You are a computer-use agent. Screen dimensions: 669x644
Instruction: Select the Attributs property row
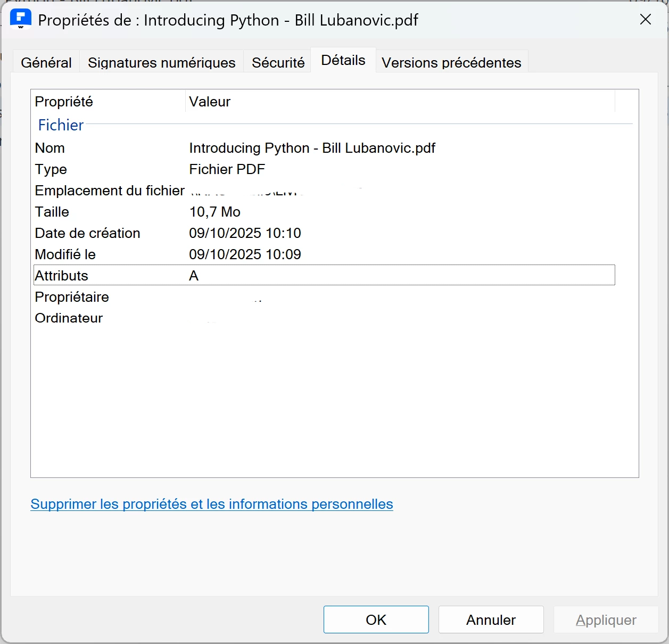[324, 275]
